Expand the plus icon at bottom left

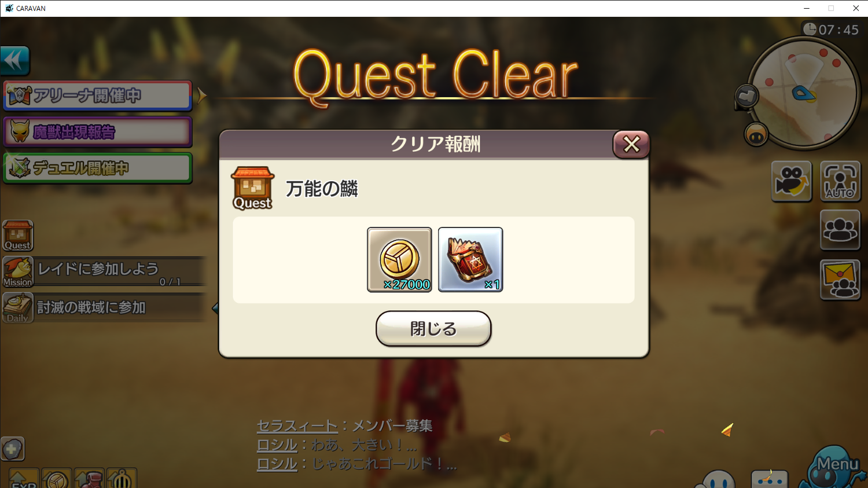(x=12, y=449)
